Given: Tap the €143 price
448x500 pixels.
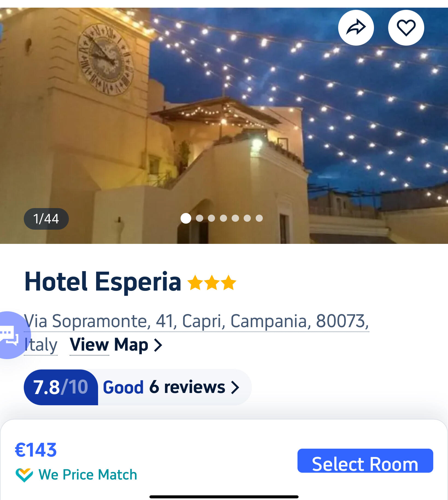Looking at the screenshot, I should pos(36,450).
